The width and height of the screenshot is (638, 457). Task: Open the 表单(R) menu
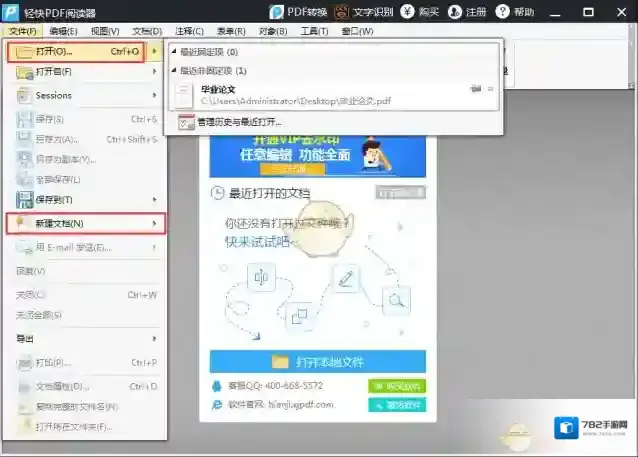(x=231, y=31)
